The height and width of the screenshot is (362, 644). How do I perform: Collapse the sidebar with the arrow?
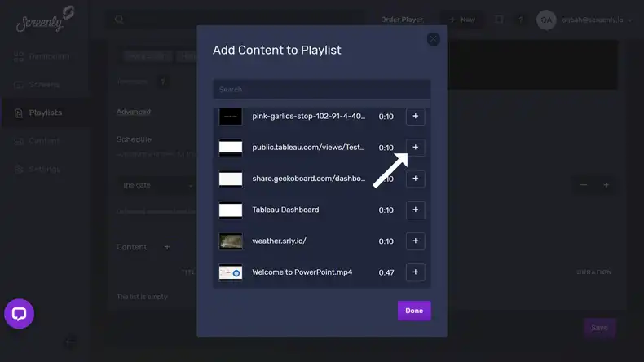(x=70, y=341)
